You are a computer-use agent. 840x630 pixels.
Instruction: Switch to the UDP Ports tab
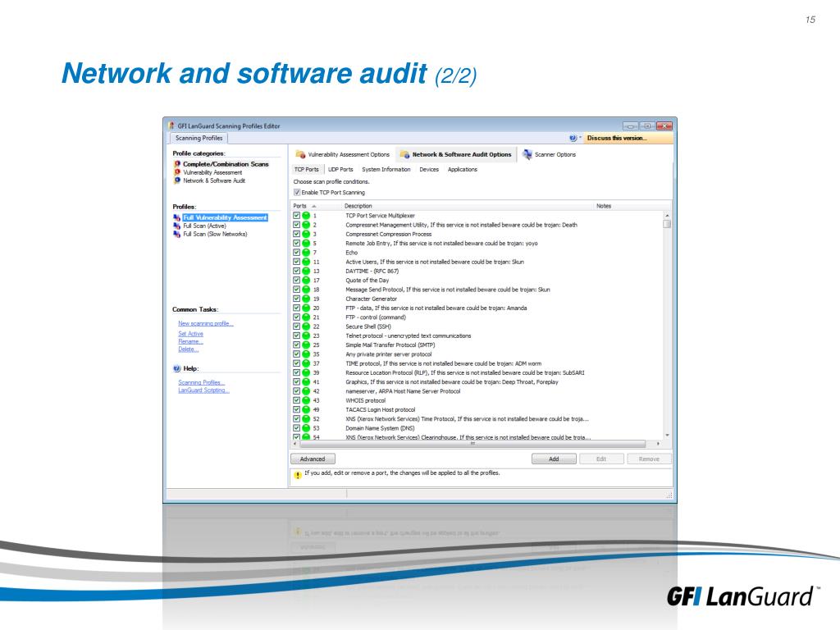click(340, 169)
